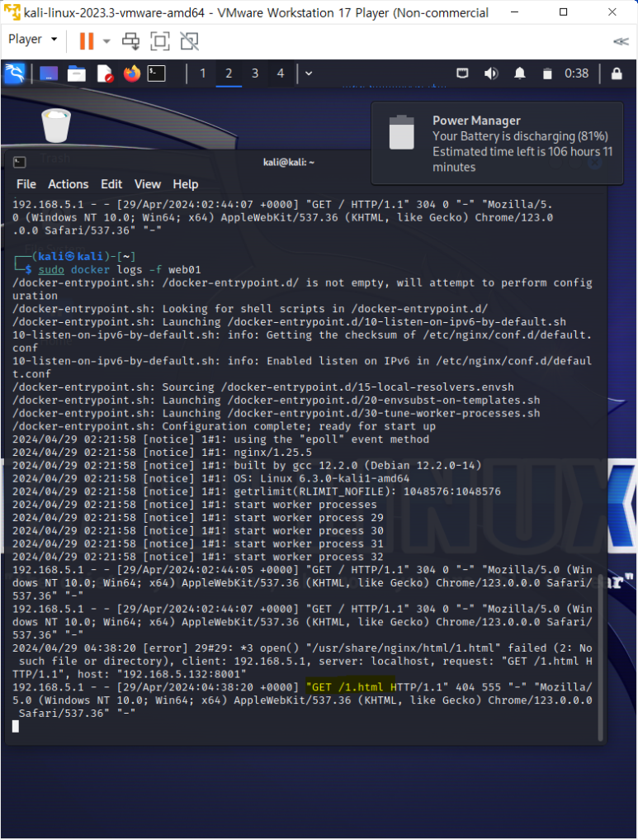The width and height of the screenshot is (638, 840).
Task: Switch to workspace 3
Action: click(255, 74)
